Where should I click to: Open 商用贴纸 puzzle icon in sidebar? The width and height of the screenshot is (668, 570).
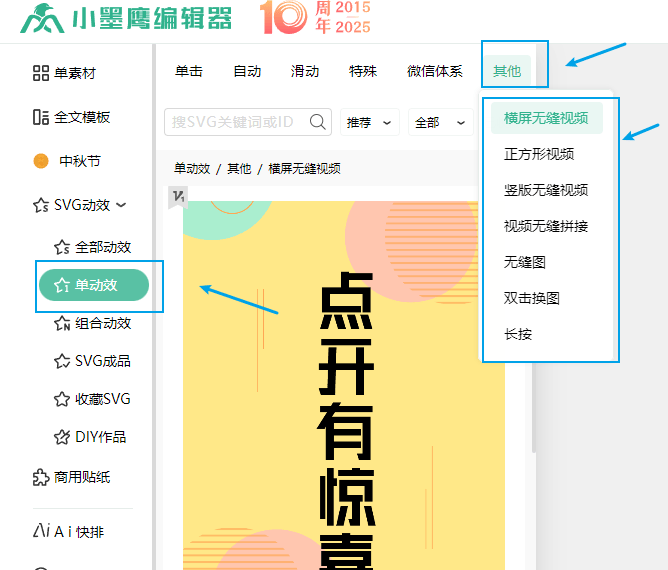[x=41, y=477]
